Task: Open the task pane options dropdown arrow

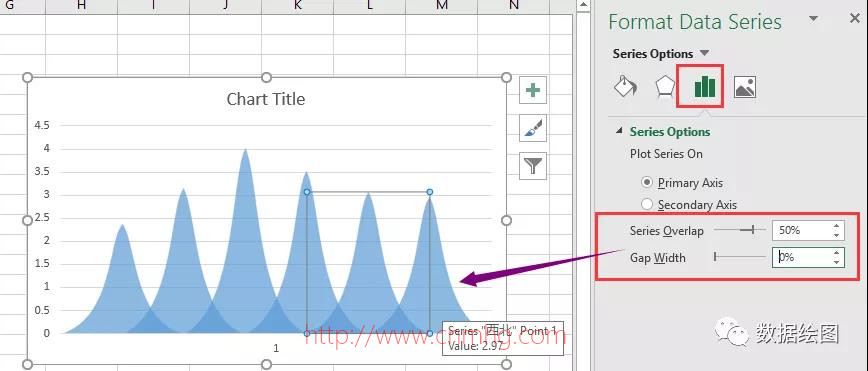Action: [x=813, y=19]
